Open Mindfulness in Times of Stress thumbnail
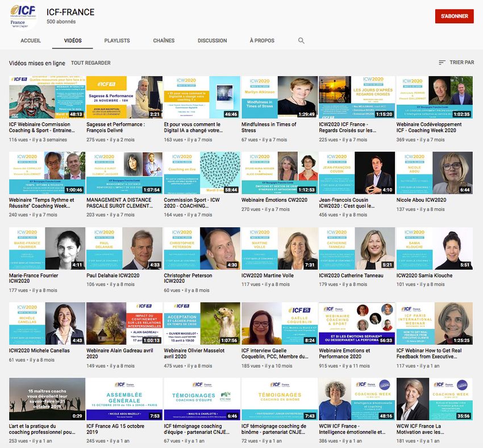The width and height of the screenshot is (483, 448). 279,97
